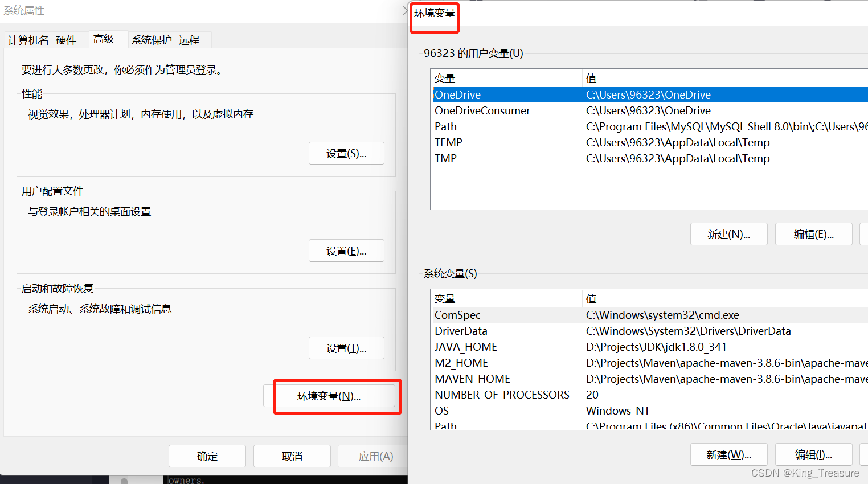This screenshot has height=484, width=868.
Task: Select the M2_HOME system variable
Action: (650, 363)
